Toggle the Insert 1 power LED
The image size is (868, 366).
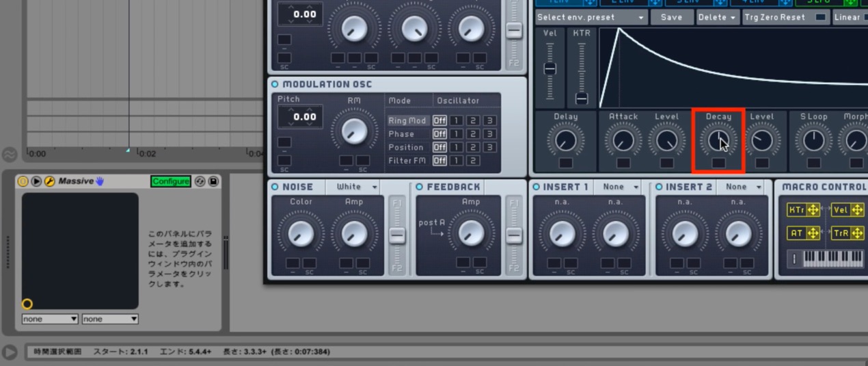click(x=537, y=187)
